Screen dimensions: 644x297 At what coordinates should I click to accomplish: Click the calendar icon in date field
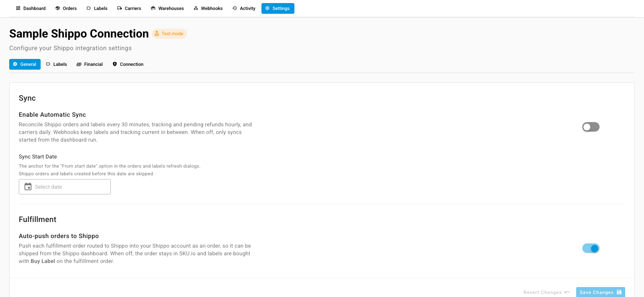coord(28,187)
